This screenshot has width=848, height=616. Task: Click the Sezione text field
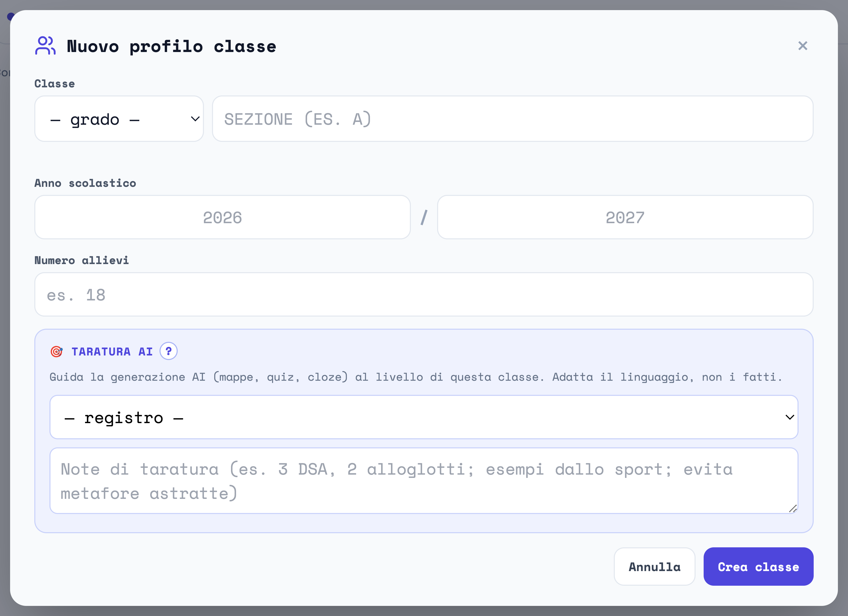coord(513,119)
